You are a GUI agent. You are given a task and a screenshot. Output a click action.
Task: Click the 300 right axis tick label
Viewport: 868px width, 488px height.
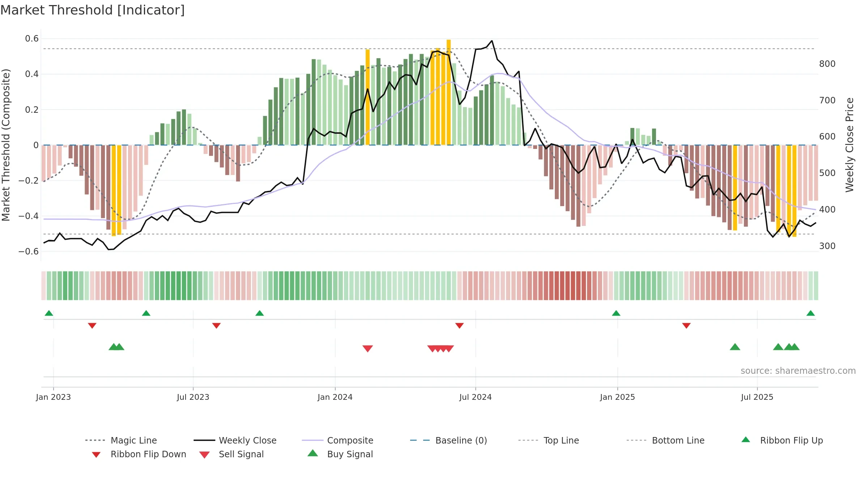[x=827, y=246]
